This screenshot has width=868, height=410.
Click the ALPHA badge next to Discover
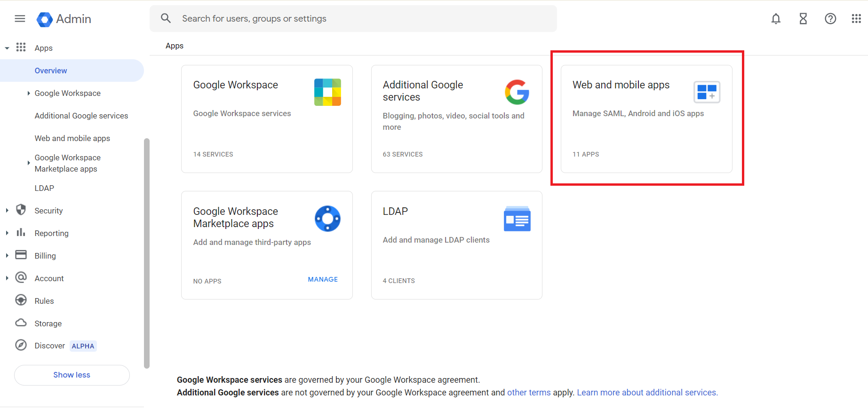coord(83,346)
